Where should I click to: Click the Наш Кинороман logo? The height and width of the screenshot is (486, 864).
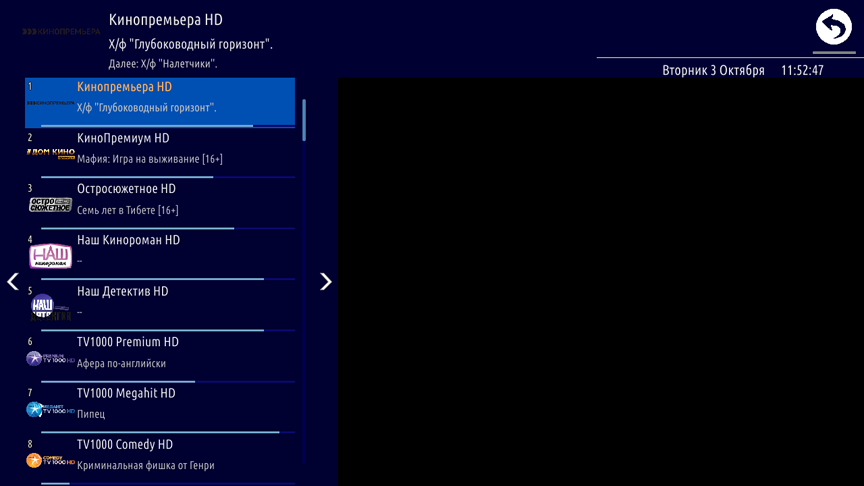coord(50,256)
